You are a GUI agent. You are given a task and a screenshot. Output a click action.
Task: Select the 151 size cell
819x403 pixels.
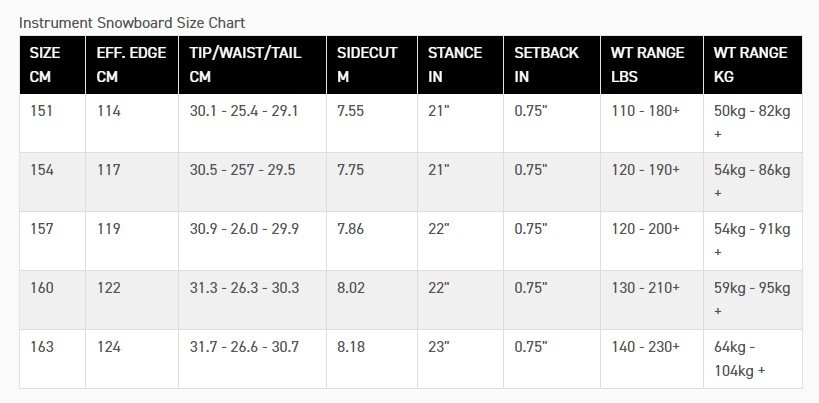coord(52,123)
